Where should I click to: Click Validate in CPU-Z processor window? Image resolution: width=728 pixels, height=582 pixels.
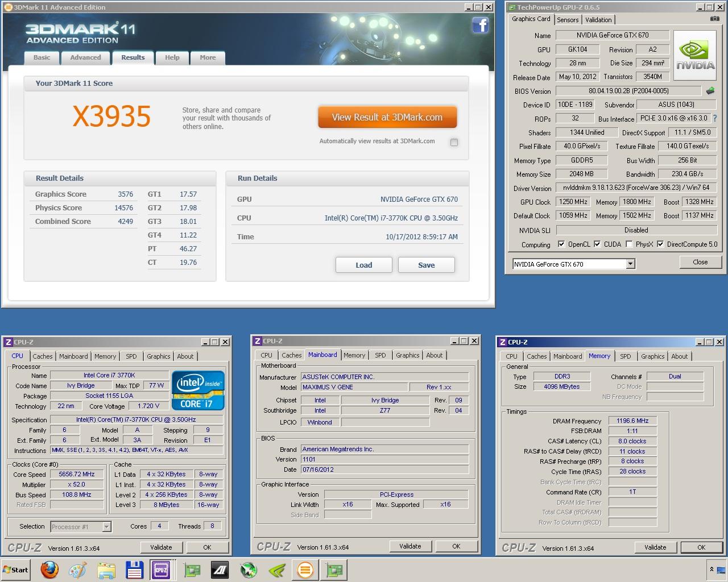(x=161, y=547)
